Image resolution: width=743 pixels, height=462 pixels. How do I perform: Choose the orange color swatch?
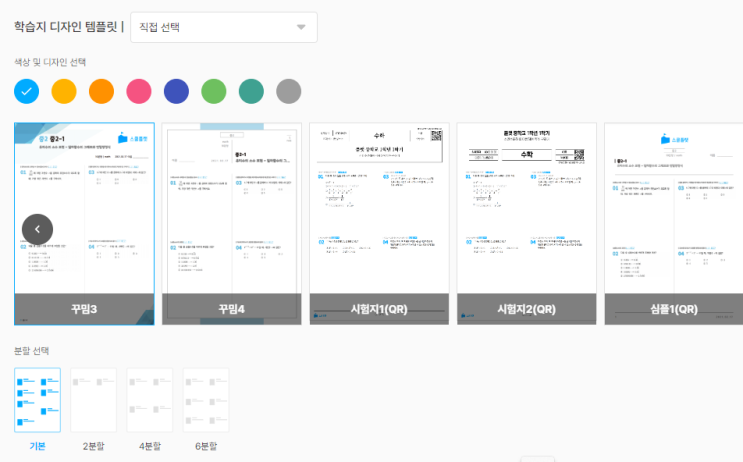tap(101, 91)
